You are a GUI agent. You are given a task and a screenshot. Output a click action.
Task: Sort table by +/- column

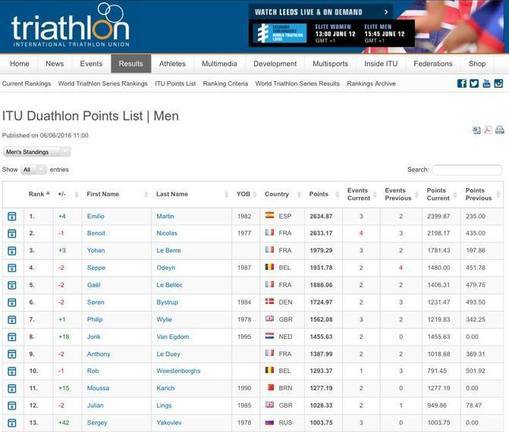[68, 194]
